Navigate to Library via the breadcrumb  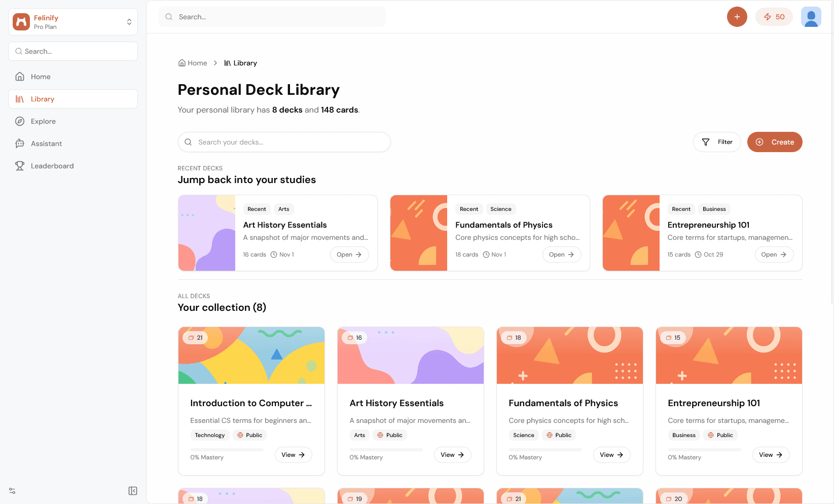(x=245, y=63)
